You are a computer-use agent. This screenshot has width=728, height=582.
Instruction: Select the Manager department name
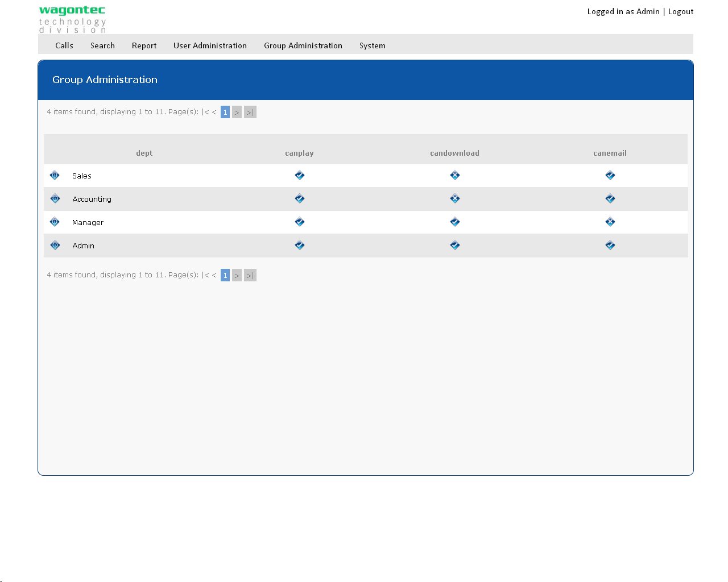pyautogui.click(x=88, y=222)
